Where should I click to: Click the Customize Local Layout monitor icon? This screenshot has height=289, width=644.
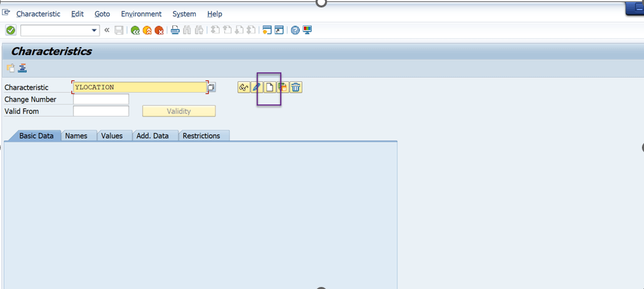point(307,30)
